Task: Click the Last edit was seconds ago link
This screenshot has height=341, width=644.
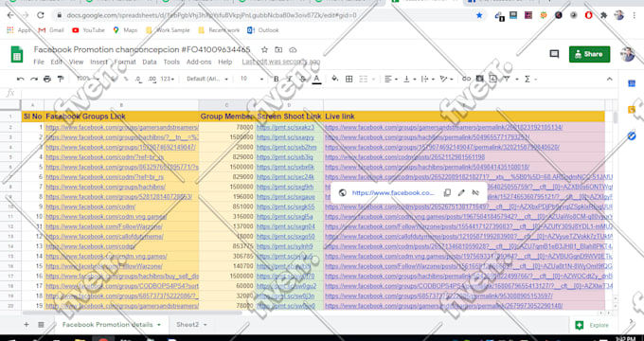Action: 281,62
